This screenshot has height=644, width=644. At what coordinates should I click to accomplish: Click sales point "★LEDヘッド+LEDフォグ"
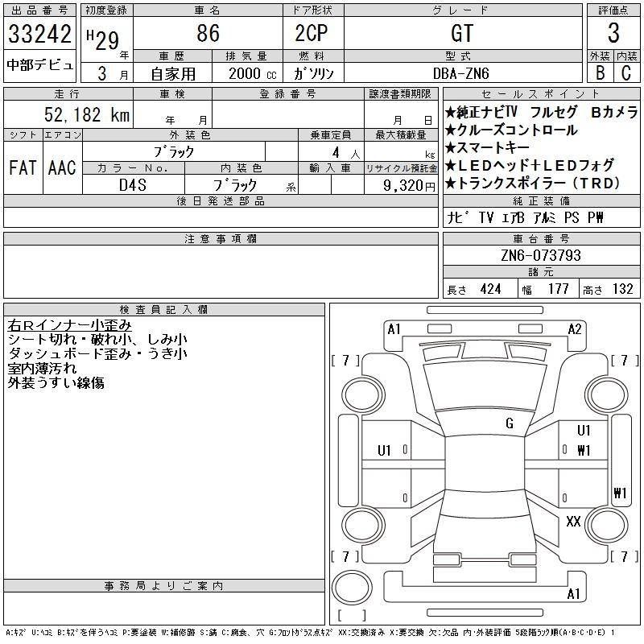tap(530, 166)
